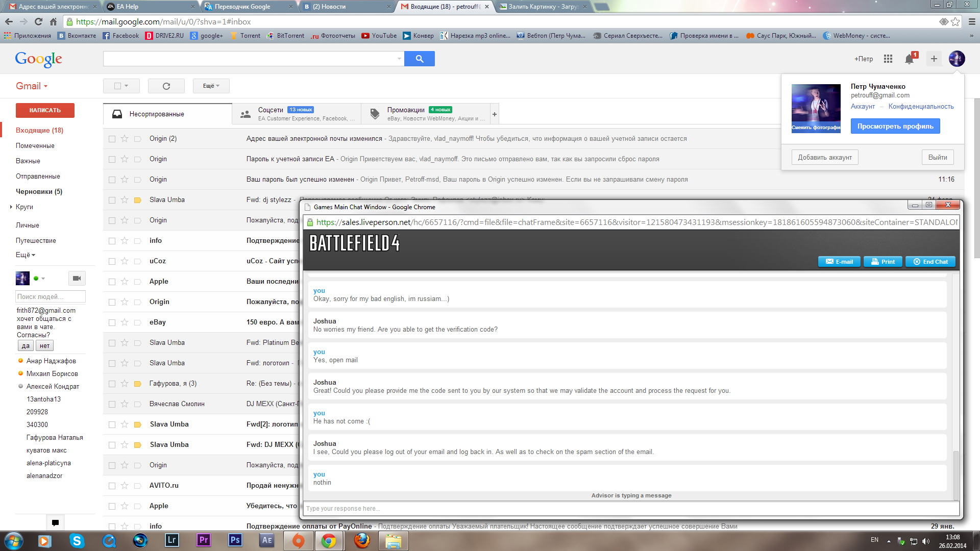980x551 pixels.
Task: Go to browser home page icon
Action: [x=53, y=21]
